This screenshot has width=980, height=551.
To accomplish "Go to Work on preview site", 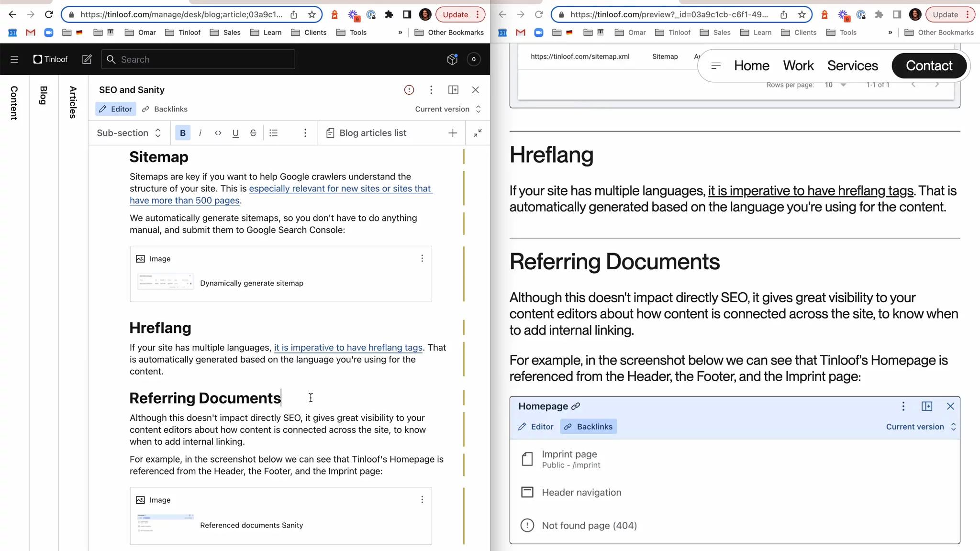I will [798, 66].
